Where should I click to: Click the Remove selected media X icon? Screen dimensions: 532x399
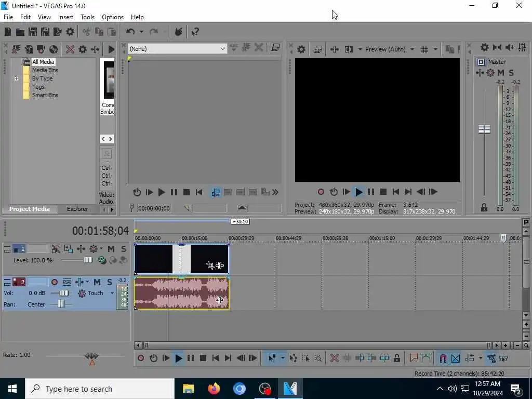click(x=70, y=49)
